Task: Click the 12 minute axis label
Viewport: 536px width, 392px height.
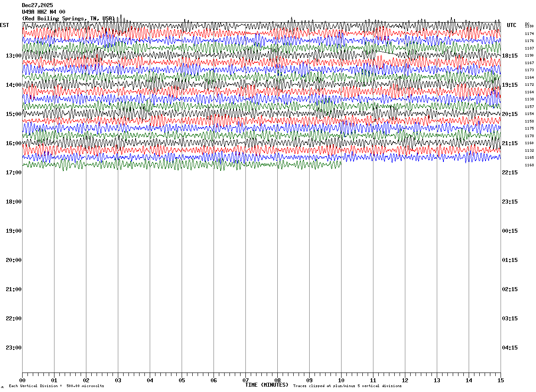Action: click(405, 380)
